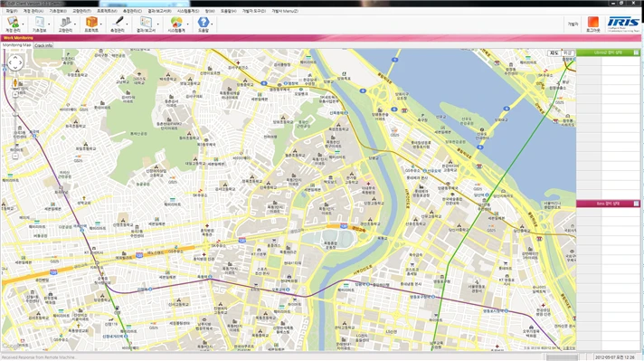
Task: Open the 개발자 도구 menu
Action: click(254, 11)
